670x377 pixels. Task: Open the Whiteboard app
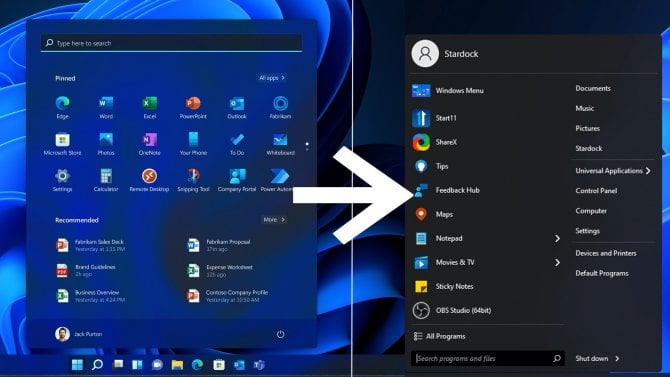pos(280,144)
